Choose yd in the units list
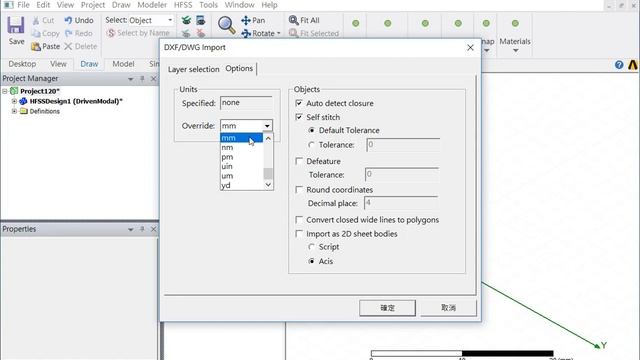 point(242,185)
